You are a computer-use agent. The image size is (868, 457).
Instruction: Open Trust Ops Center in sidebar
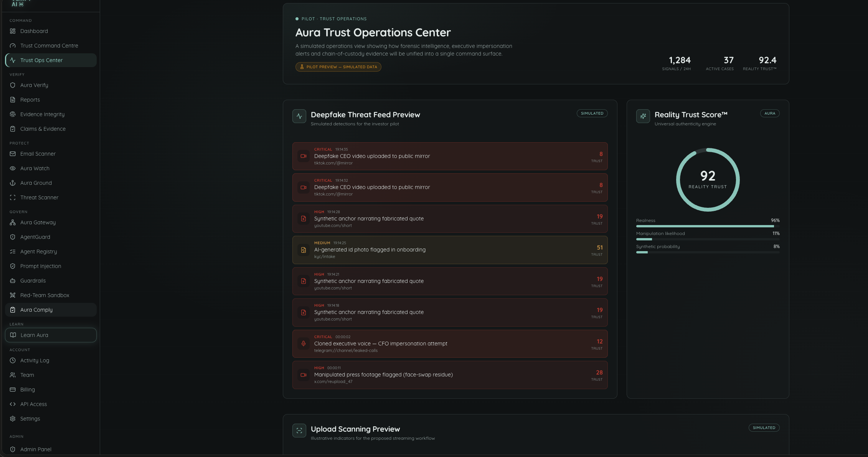click(x=51, y=60)
